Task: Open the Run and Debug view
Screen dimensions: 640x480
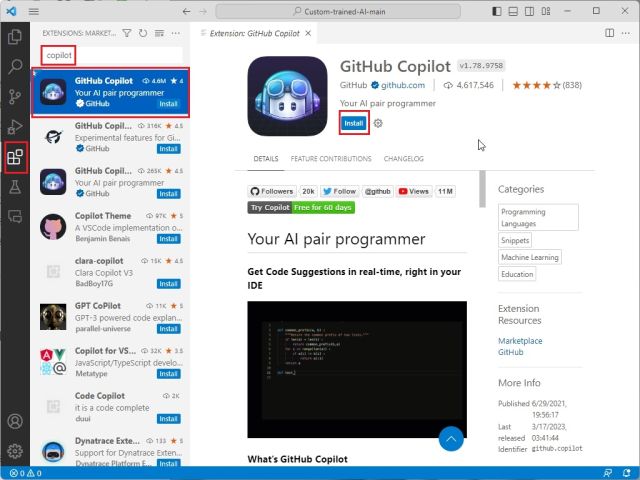Action: click(x=15, y=127)
